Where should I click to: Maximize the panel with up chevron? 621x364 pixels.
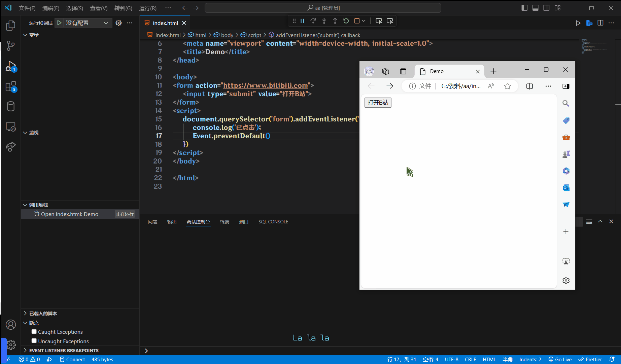pos(600,221)
